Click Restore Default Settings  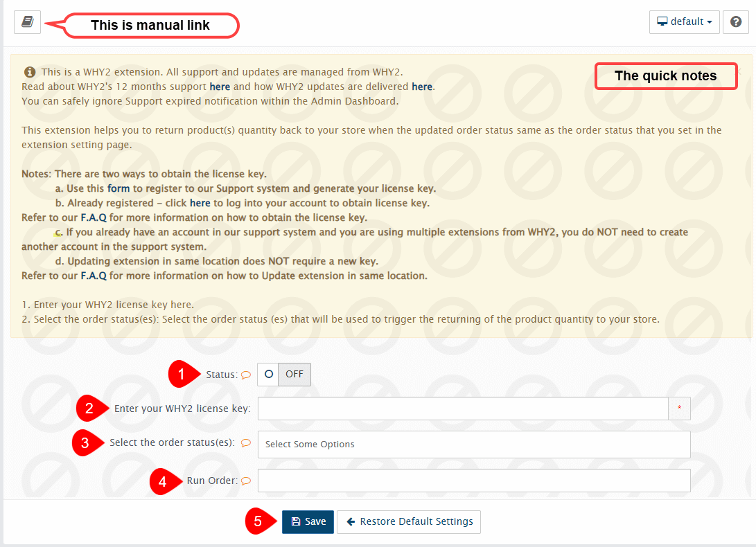point(408,522)
